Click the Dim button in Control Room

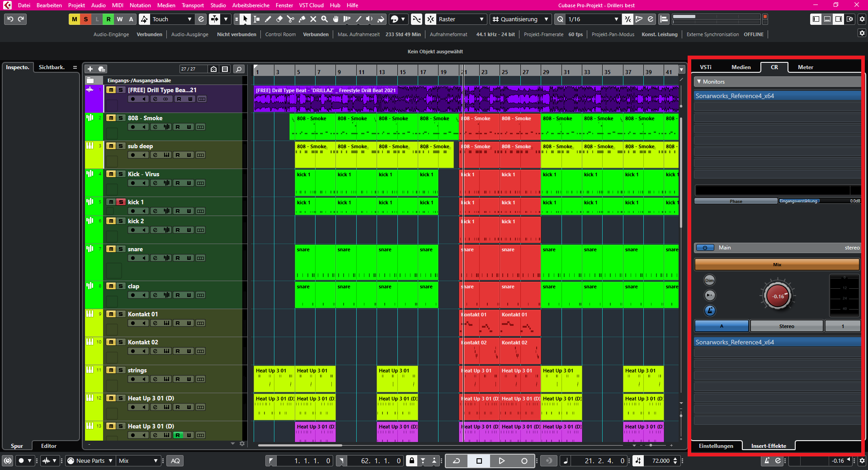tap(709, 280)
